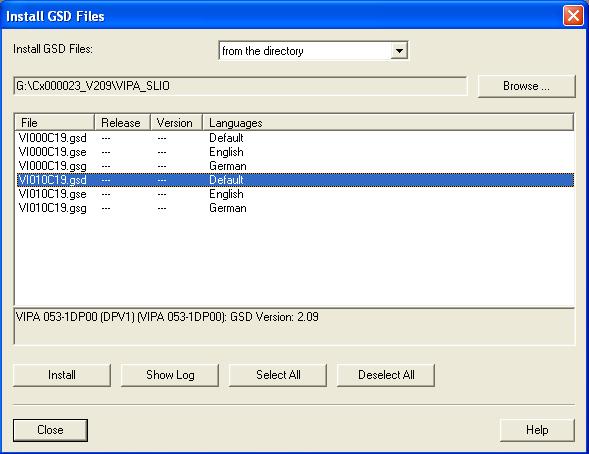
Task: Open the 'from the directory' dropdown arrow
Action: [x=399, y=50]
